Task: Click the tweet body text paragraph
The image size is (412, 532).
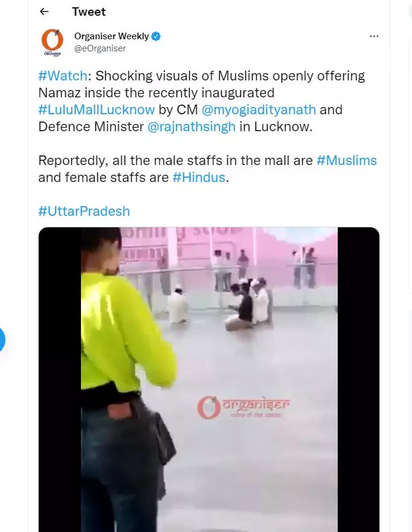Action: click(208, 126)
